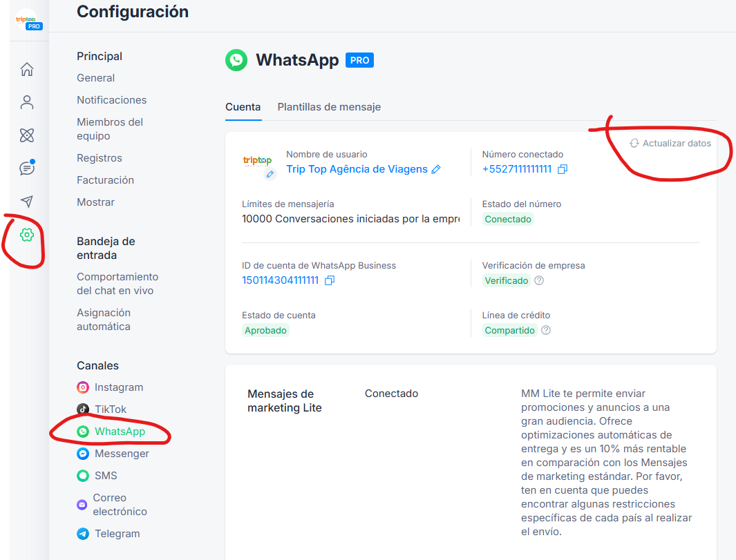
Task: Select Messenger label in Canales
Action: [x=122, y=454]
